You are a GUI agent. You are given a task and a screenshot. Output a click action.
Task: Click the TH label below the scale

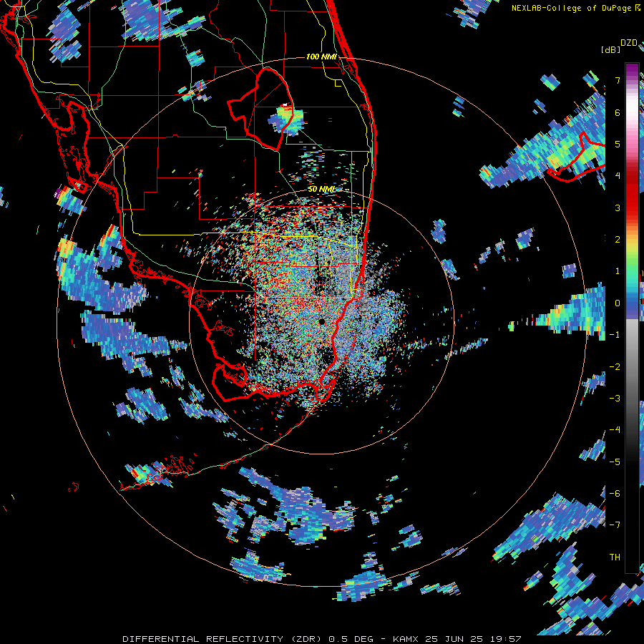[615, 557]
